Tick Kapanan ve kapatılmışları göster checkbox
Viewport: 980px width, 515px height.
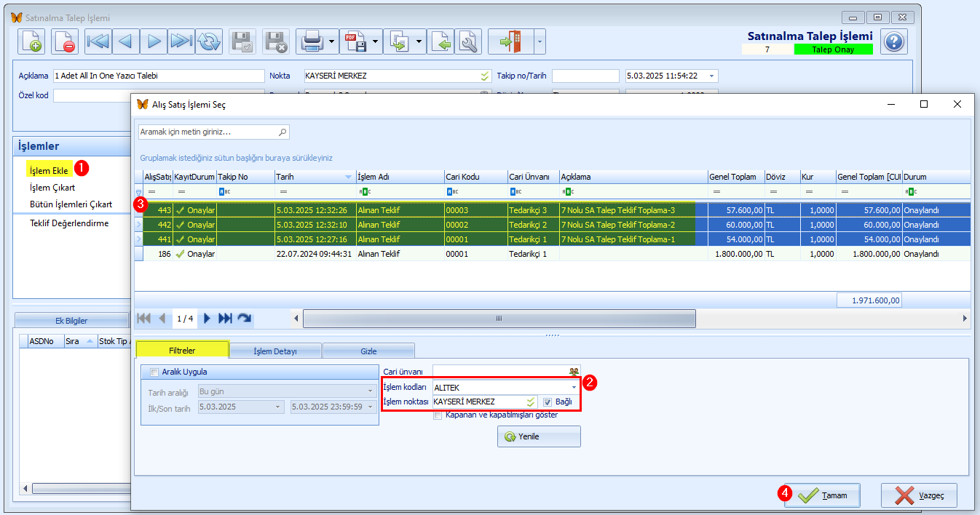[438, 415]
